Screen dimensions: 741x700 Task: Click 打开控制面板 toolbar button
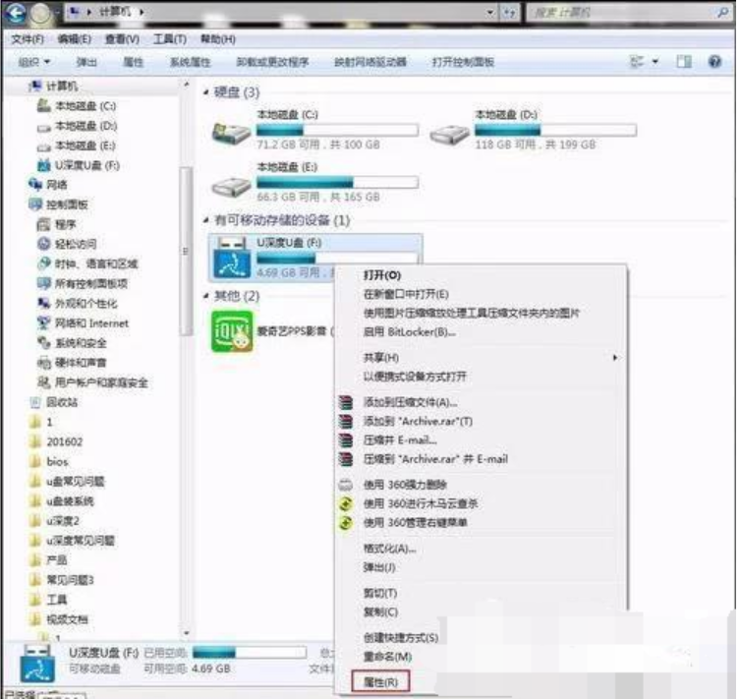click(x=463, y=62)
